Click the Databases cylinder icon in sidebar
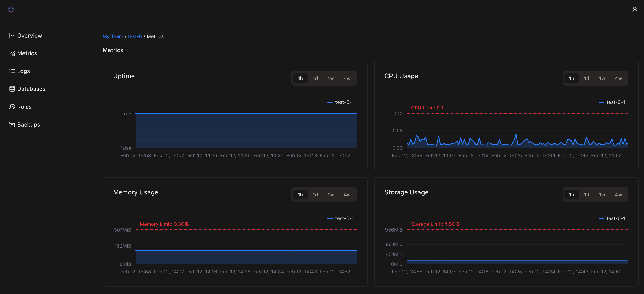The width and height of the screenshot is (644, 294). click(12, 89)
